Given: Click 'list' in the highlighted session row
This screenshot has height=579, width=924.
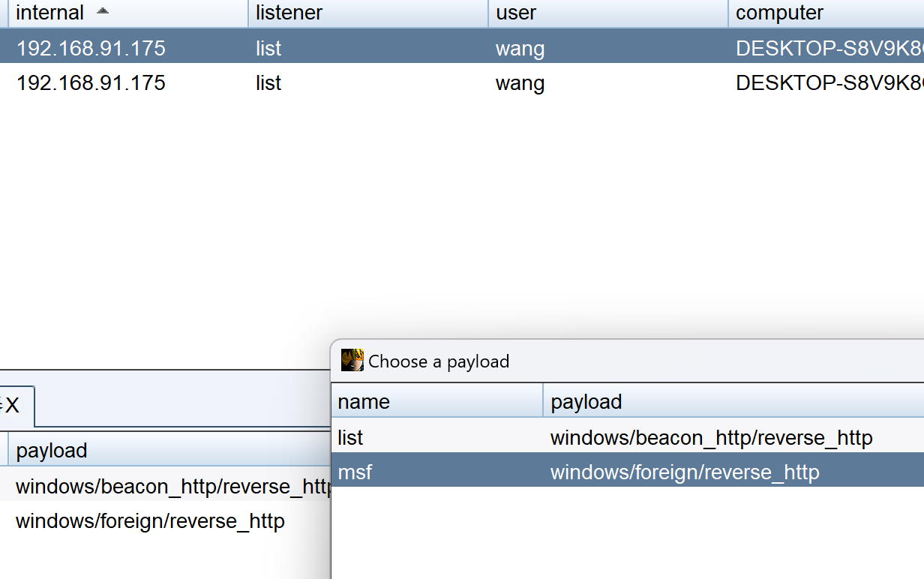Looking at the screenshot, I should [268, 48].
